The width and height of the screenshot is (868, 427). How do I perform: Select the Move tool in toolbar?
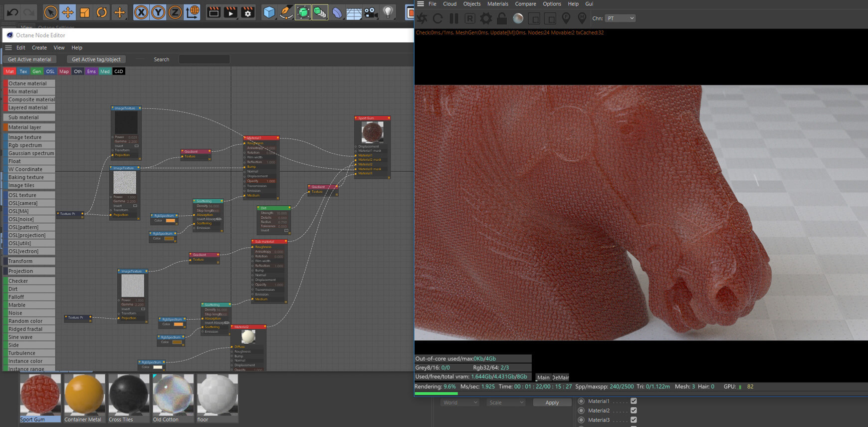(67, 12)
